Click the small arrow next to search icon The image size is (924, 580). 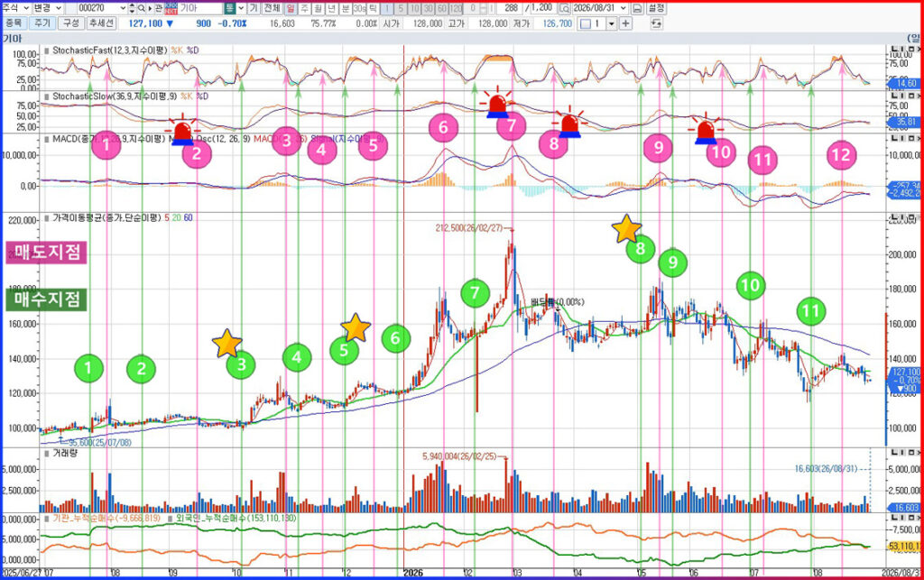(150, 8)
